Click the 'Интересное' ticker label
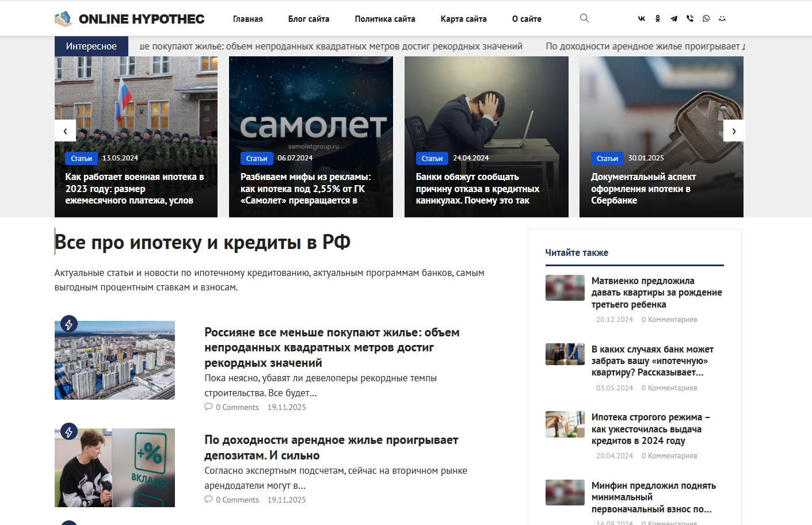 tap(91, 46)
